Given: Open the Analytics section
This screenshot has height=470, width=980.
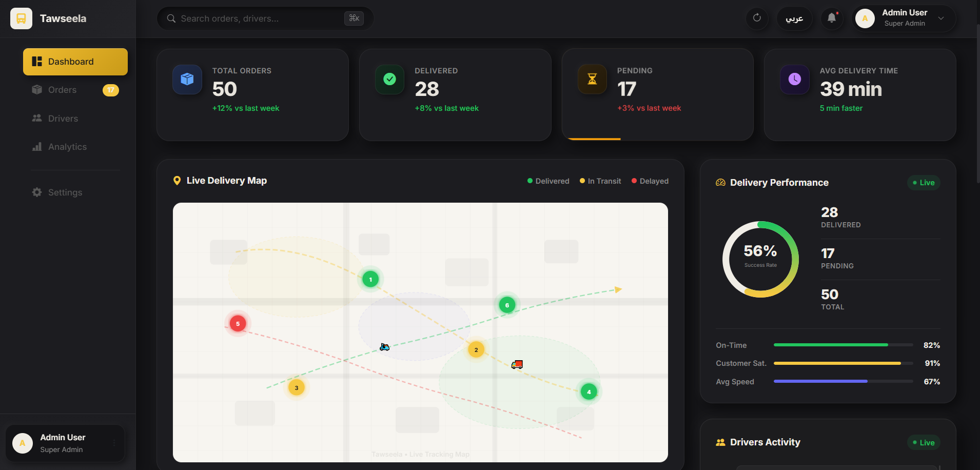Looking at the screenshot, I should point(75,147).
